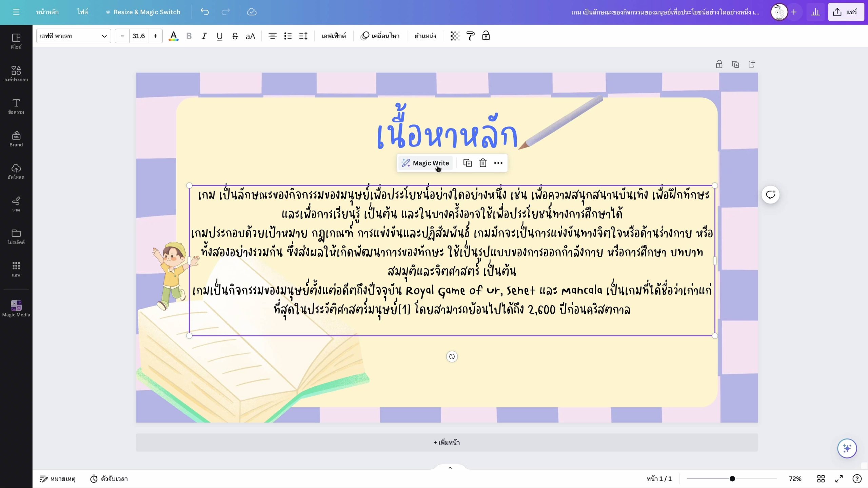Click the Magic Write button
868x488 pixels.
[425, 163]
